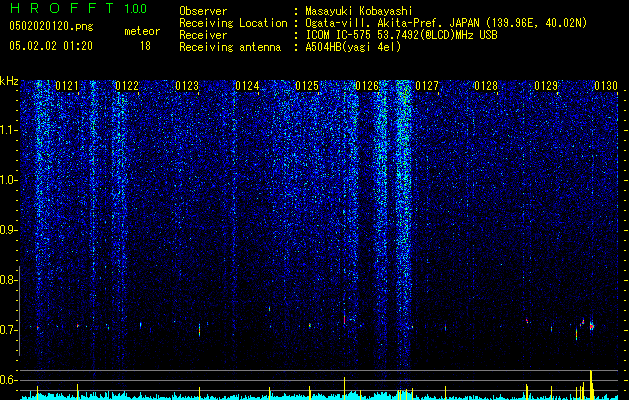The height and width of the screenshot is (400, 629).
Task: Click the Receiving antenna field label
Action: (230, 47)
